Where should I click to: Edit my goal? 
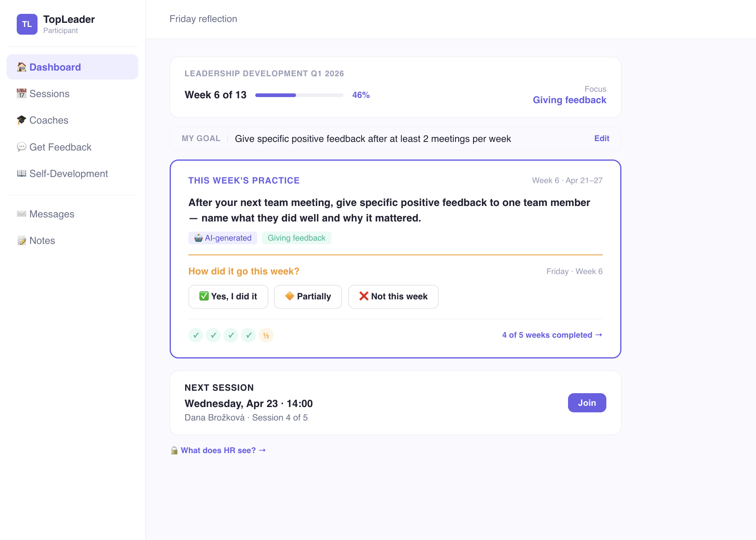coord(601,138)
